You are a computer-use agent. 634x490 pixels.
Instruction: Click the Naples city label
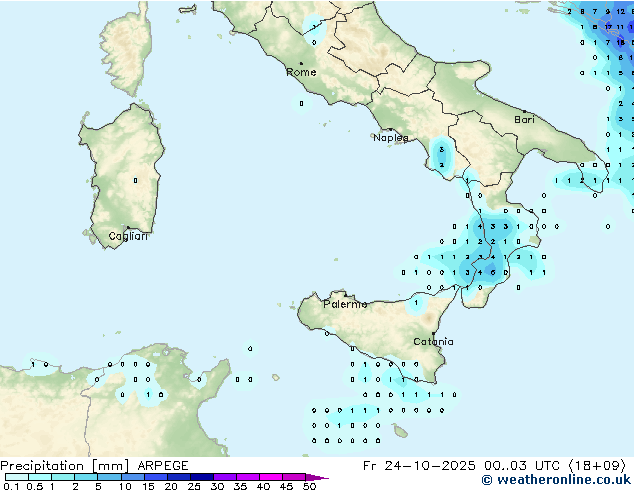[391, 138]
